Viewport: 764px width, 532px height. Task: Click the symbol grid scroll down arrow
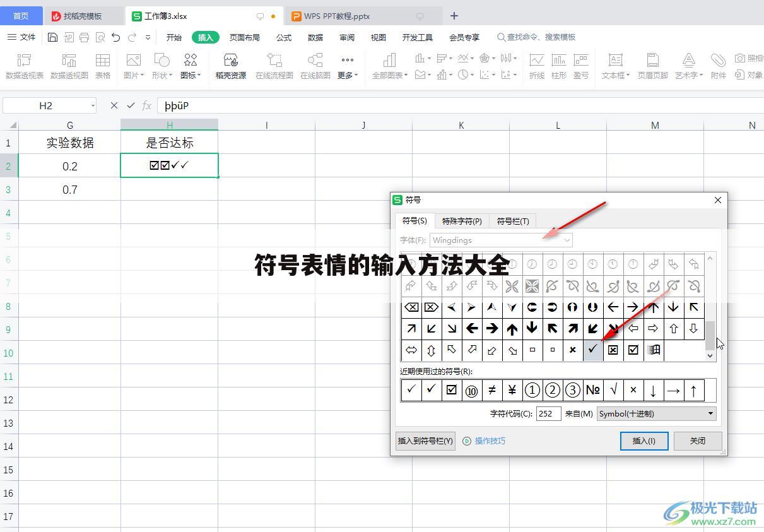pyautogui.click(x=710, y=355)
